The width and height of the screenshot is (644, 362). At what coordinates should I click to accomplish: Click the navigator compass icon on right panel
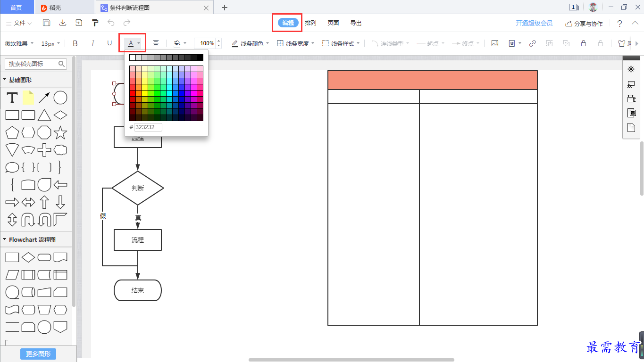pyautogui.click(x=631, y=69)
